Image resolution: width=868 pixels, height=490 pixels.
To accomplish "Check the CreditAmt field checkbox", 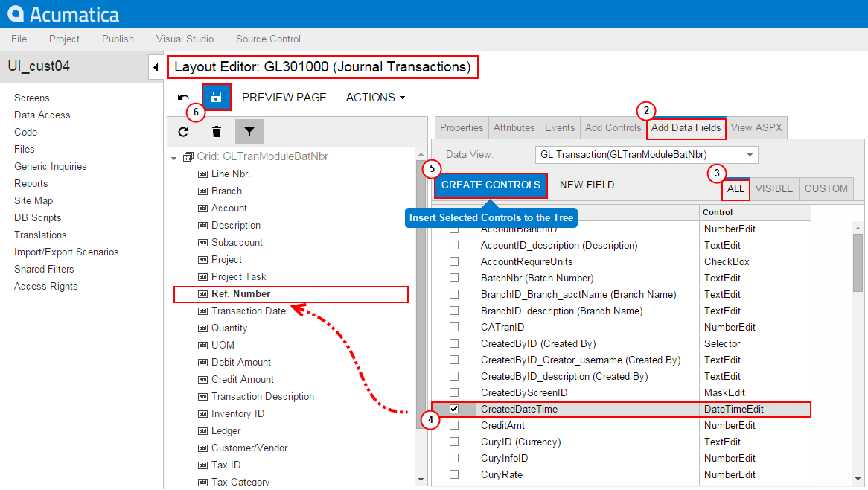I will pos(454,425).
